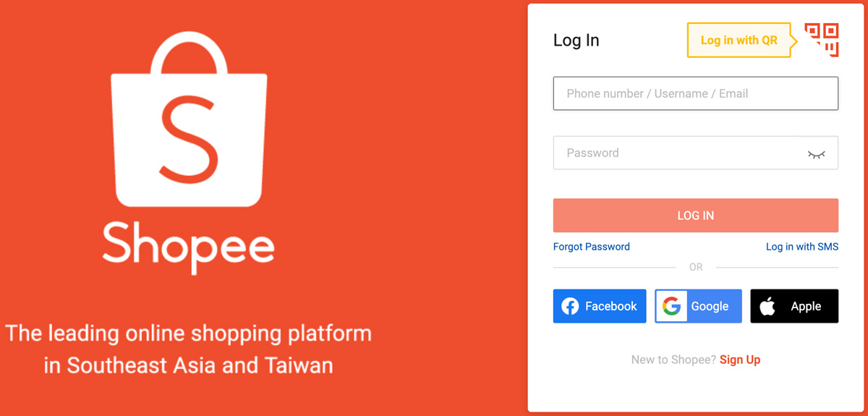
Task: Click the 'Log In' form heading
Action: click(576, 41)
